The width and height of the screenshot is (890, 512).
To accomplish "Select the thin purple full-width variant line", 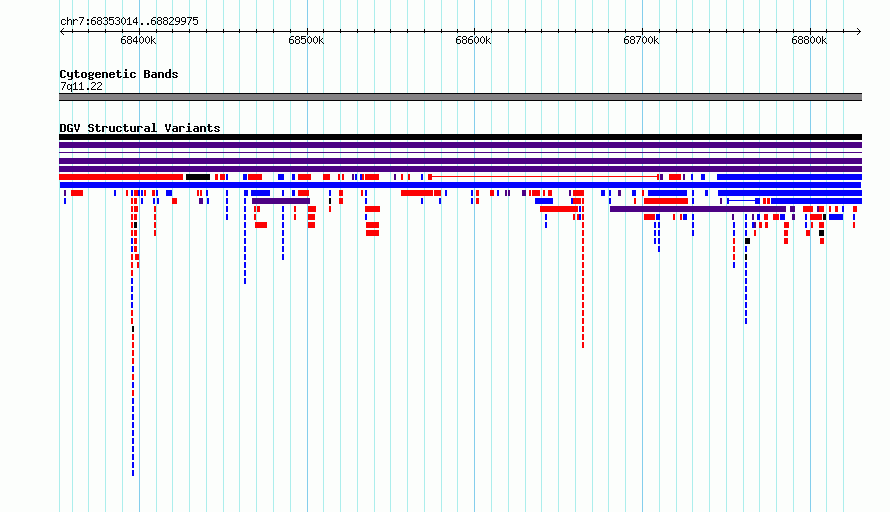I will pos(460,153).
